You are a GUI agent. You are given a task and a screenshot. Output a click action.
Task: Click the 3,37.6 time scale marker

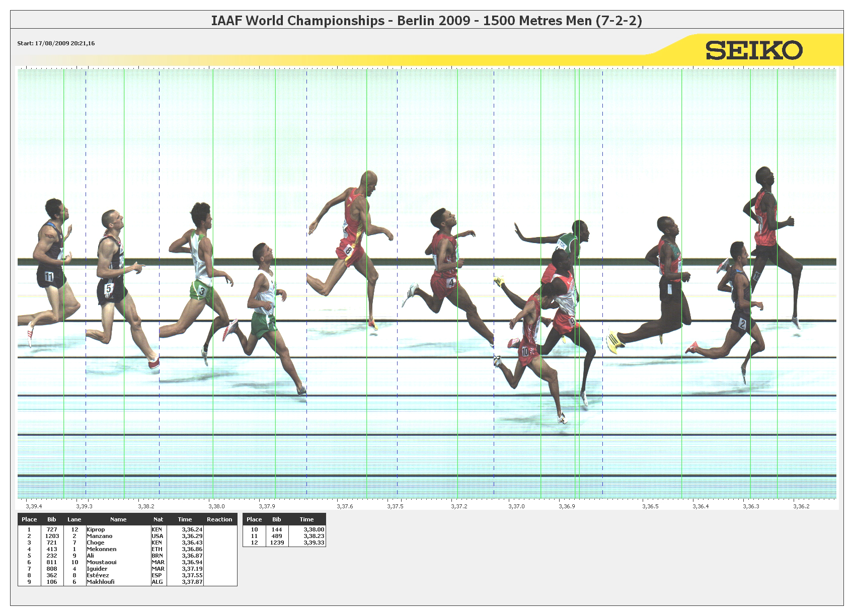[x=345, y=506]
